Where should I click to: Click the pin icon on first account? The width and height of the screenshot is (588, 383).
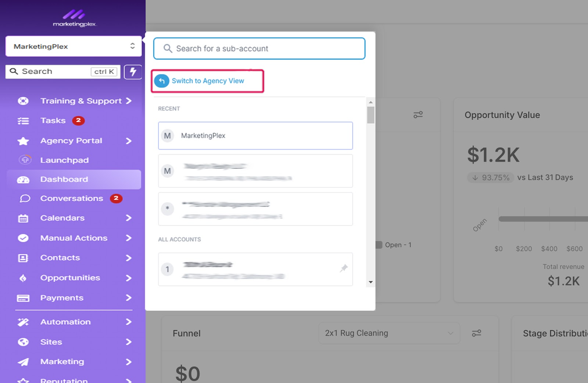click(344, 268)
